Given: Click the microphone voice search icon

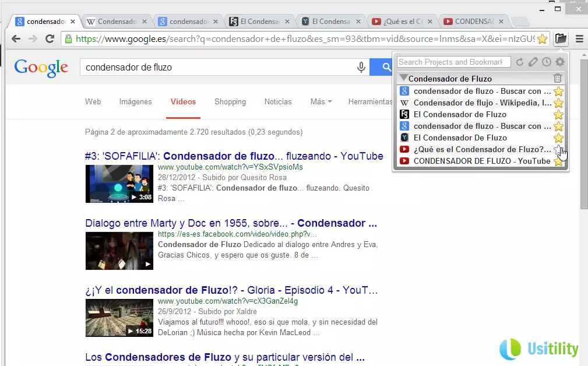Looking at the screenshot, I should click(361, 67).
